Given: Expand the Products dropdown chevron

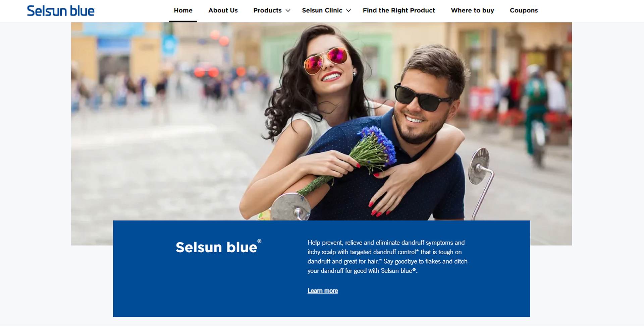Looking at the screenshot, I should click(x=288, y=11).
